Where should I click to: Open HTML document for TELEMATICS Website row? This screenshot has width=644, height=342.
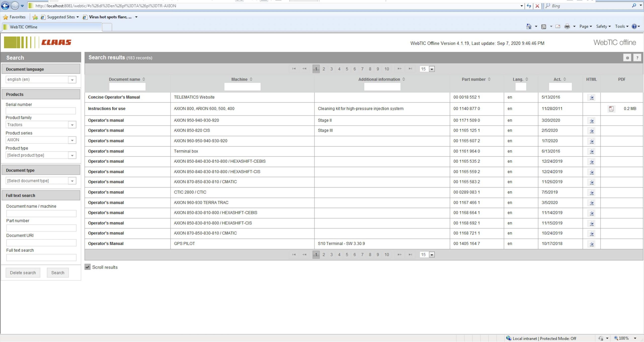[x=591, y=97]
